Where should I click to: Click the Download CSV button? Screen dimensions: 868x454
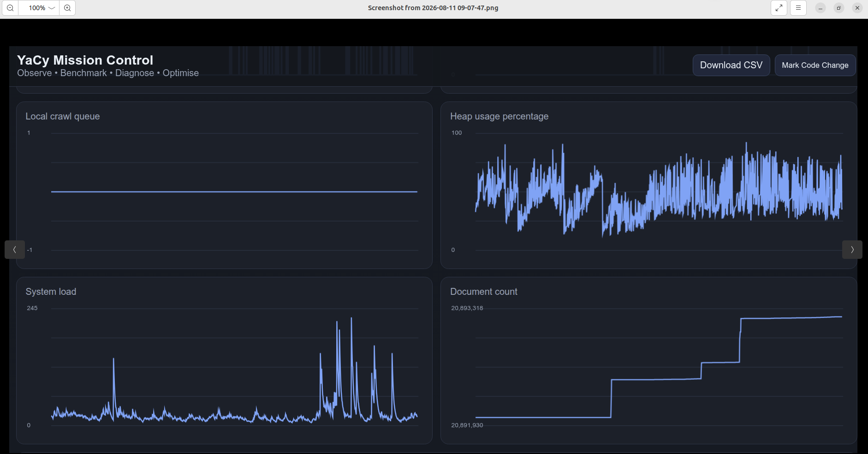[731, 65]
